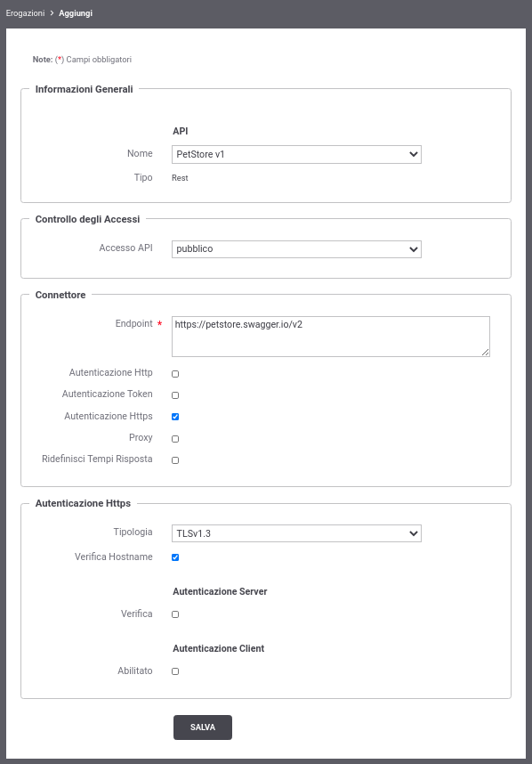
Task: Tick the client Abilitato checkbox
Action: tap(175, 671)
